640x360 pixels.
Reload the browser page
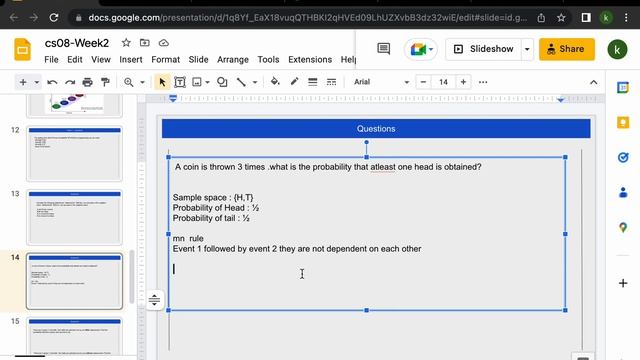54,18
